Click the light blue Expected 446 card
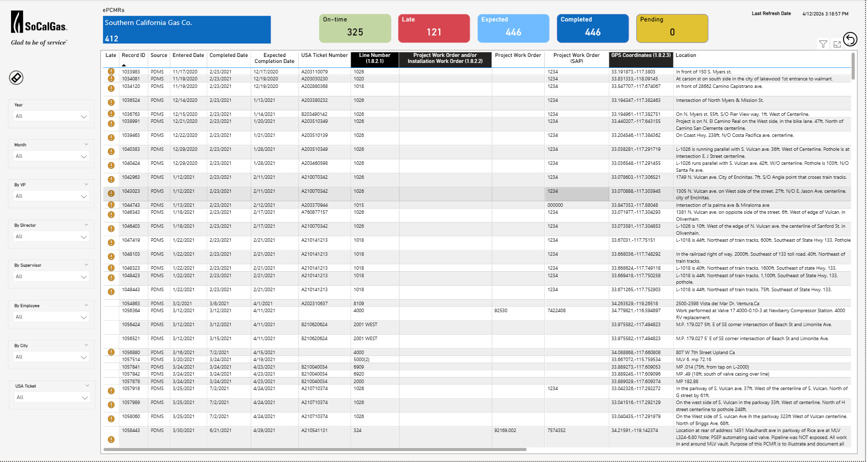Viewport: 868px width, 462px height. [513, 28]
